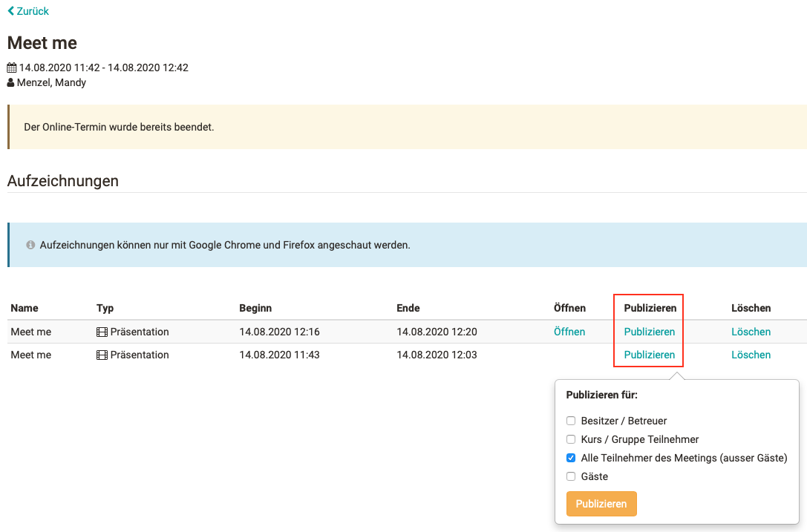This screenshot has height=532, width=807.
Task: Click the film icon in the 11:43 recording row
Action: (x=102, y=355)
